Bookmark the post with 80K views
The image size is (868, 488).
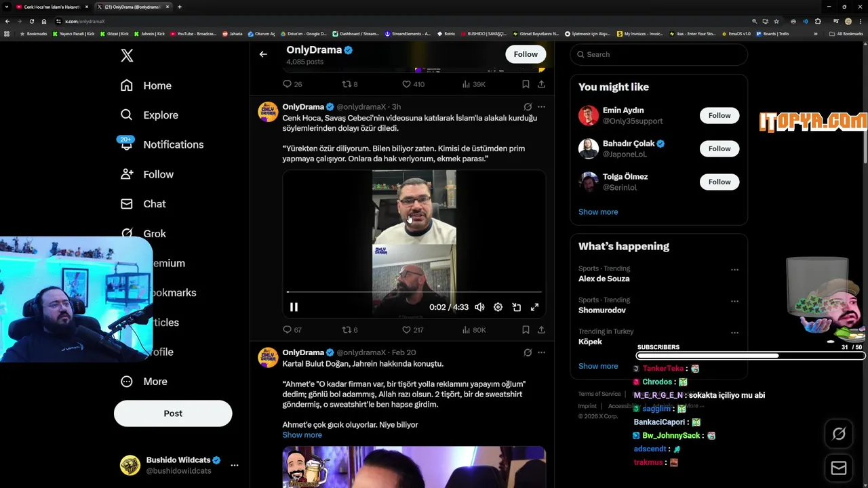click(526, 330)
